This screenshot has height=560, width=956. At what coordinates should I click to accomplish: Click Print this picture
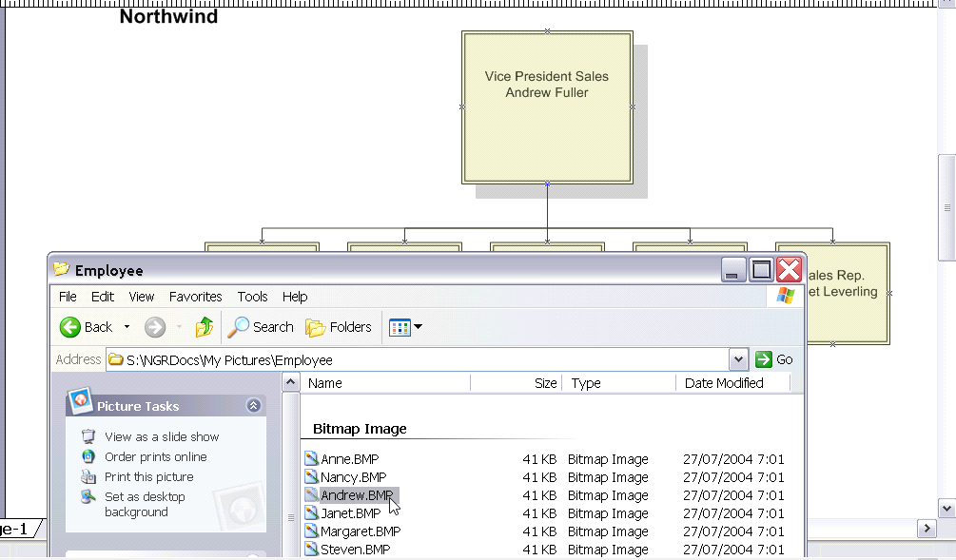[x=148, y=477]
